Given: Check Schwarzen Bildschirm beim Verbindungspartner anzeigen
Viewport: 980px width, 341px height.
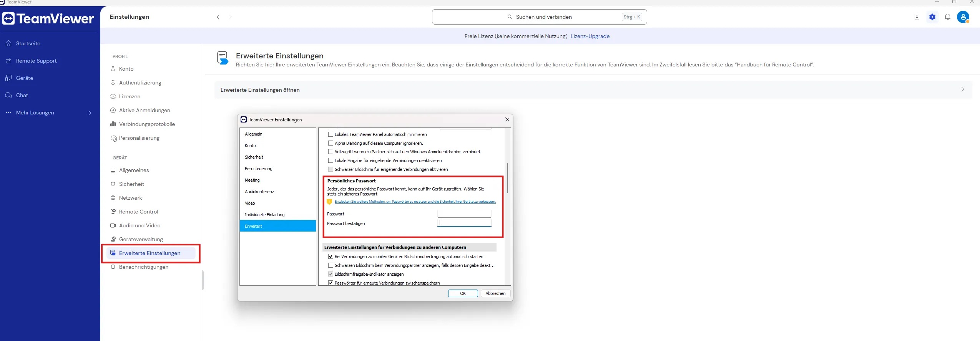Looking at the screenshot, I should (331, 265).
